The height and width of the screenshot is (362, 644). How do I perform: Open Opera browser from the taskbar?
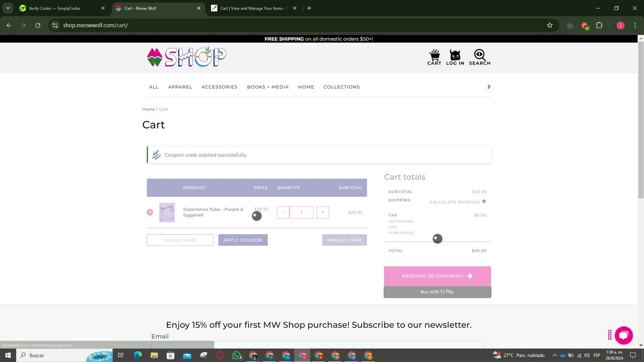click(x=220, y=355)
